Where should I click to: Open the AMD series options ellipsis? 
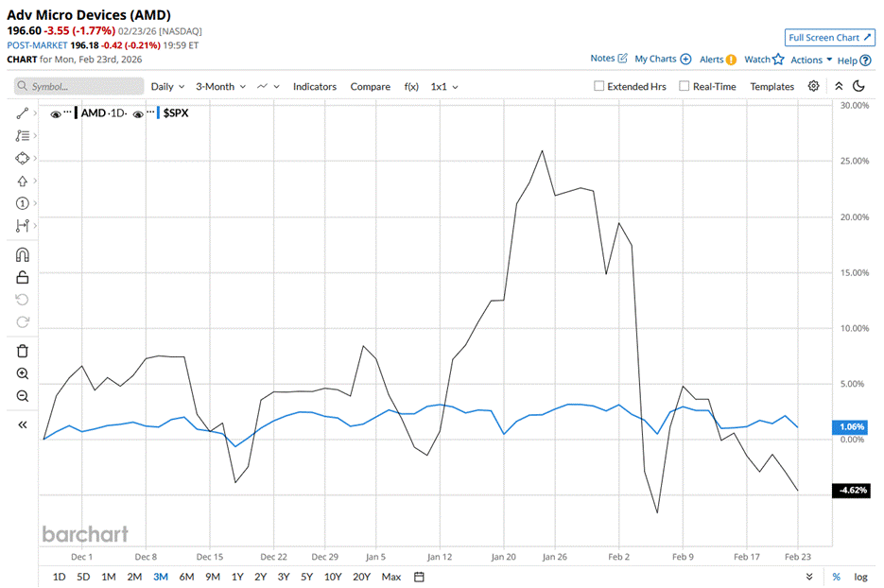[68, 111]
